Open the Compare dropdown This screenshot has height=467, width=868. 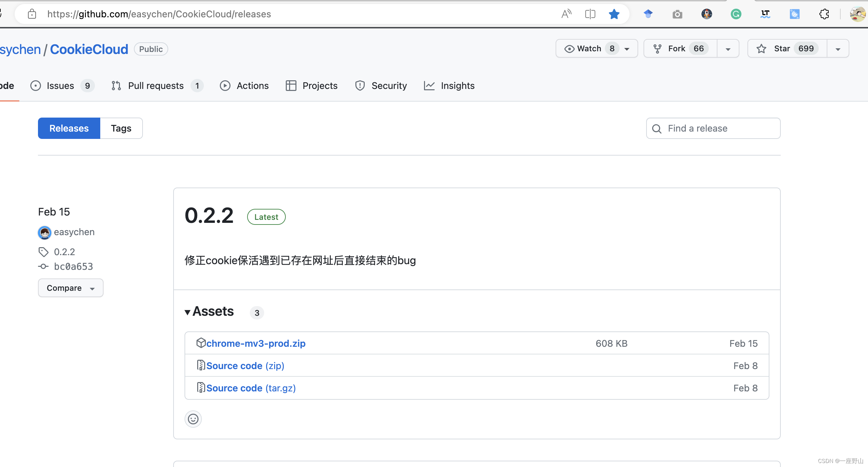[70, 288]
